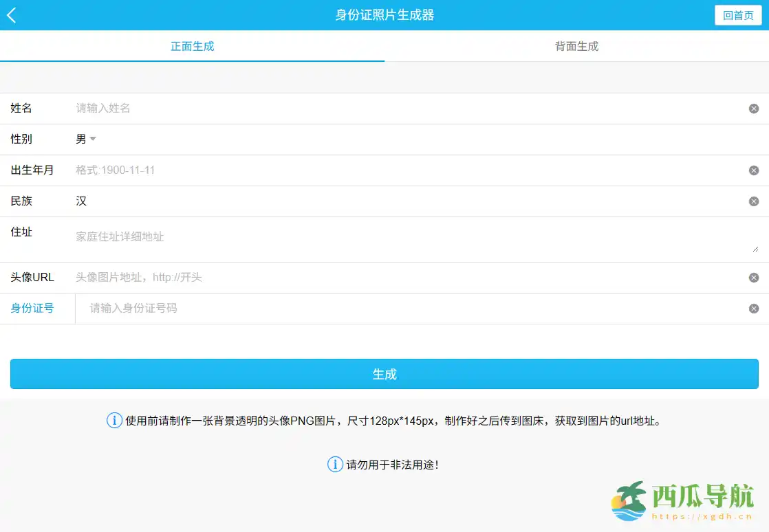Switch to the 背面生成 tab
The image size is (769, 532).
575,46
